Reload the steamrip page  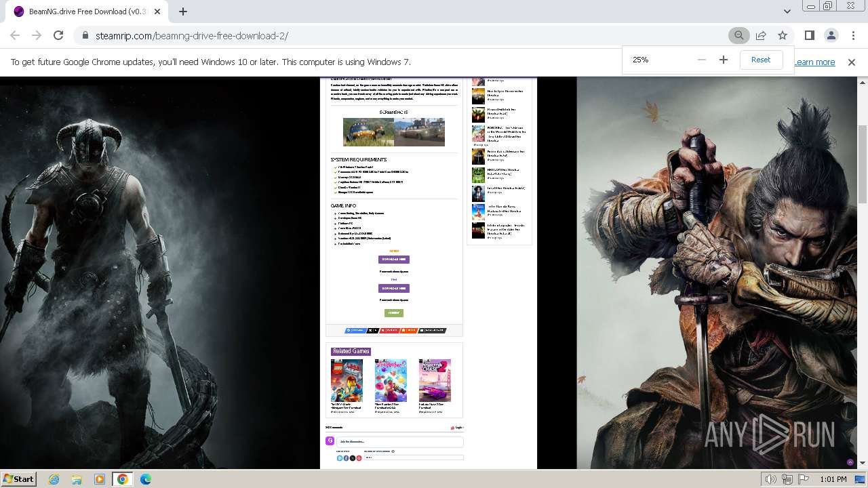[x=58, y=35]
